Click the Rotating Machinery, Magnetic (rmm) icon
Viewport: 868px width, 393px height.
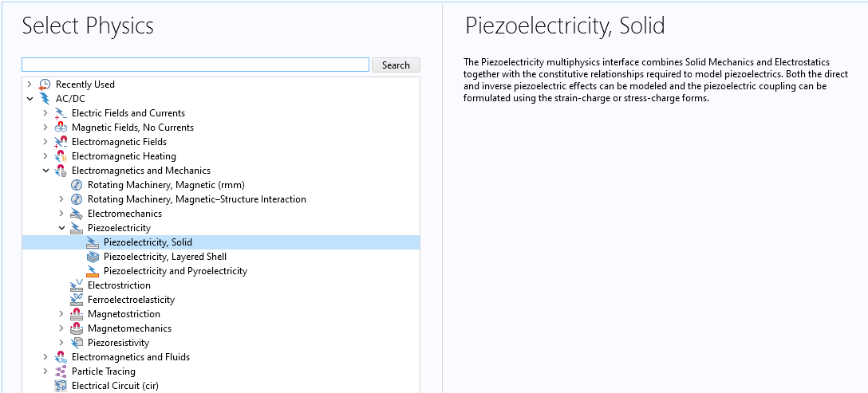(x=77, y=185)
